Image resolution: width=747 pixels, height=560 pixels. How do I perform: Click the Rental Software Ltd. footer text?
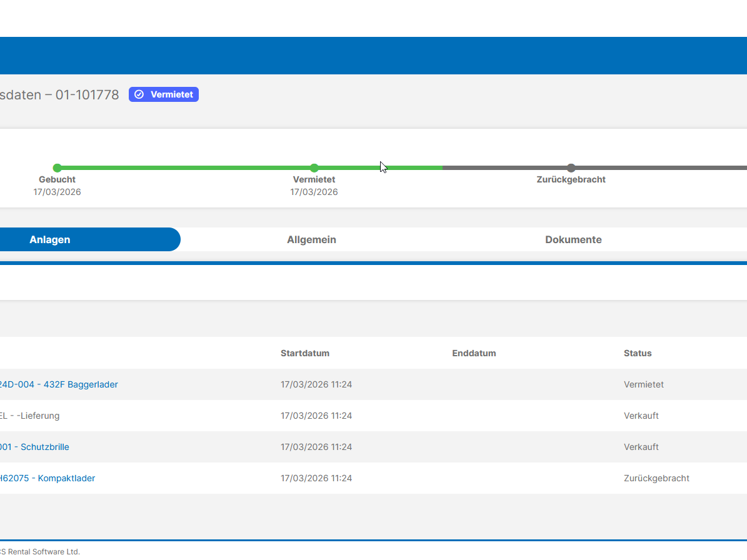(39, 551)
